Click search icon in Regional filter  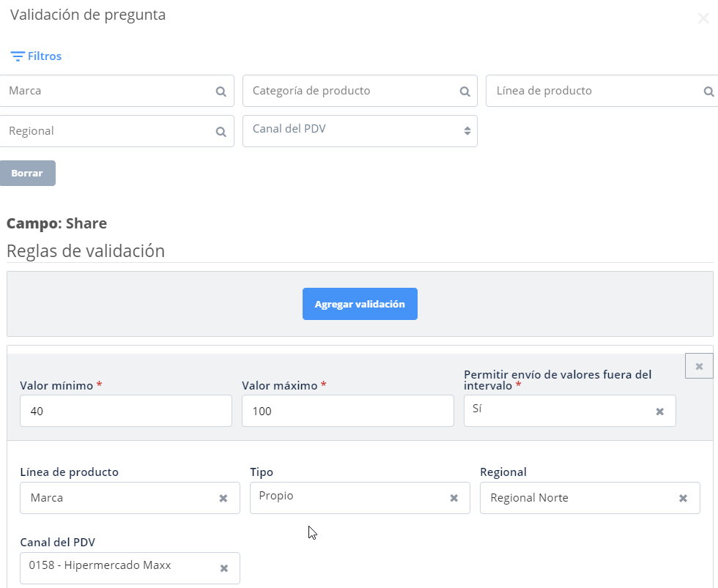(x=221, y=132)
